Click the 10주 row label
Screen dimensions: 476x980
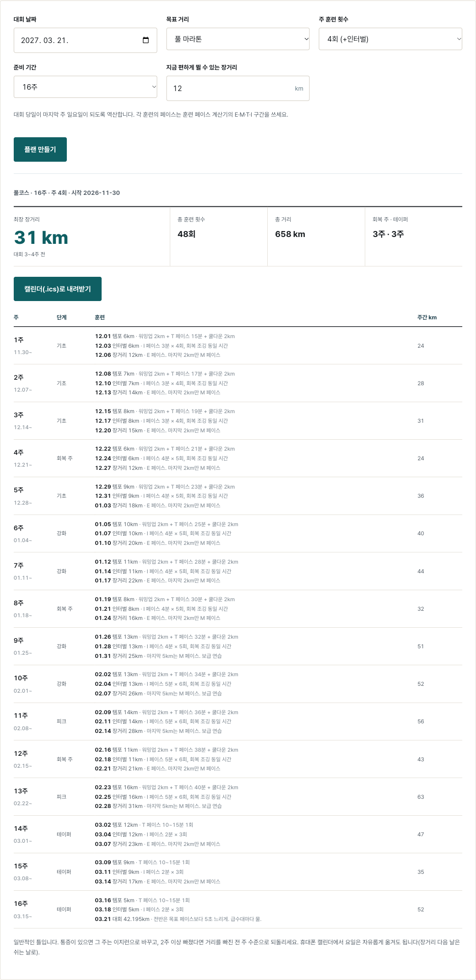click(21, 678)
